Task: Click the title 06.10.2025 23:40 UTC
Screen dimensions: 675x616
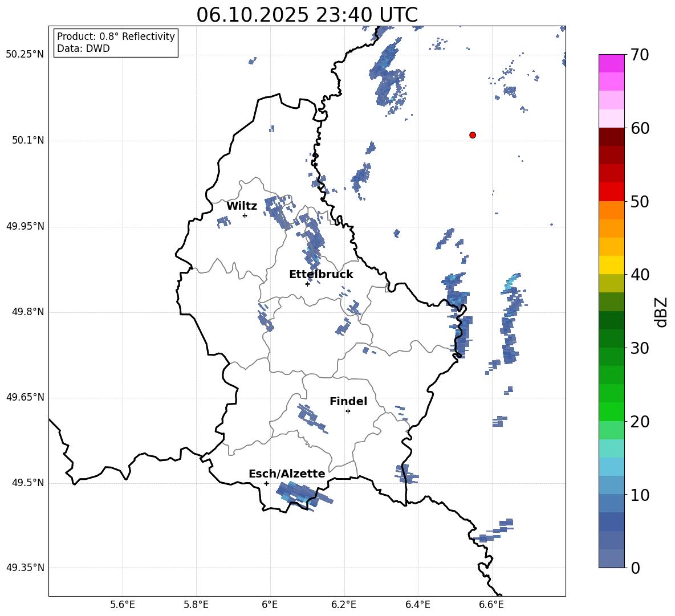Action: [x=307, y=15]
